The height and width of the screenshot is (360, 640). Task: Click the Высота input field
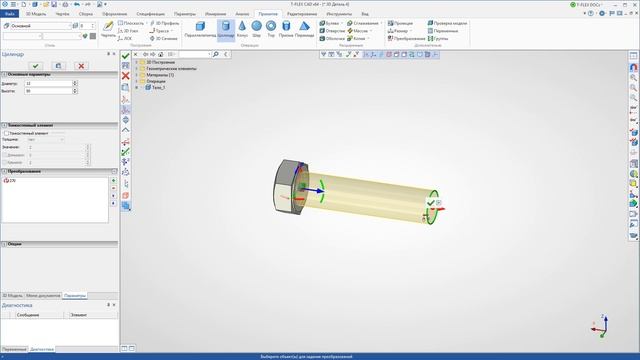point(48,91)
